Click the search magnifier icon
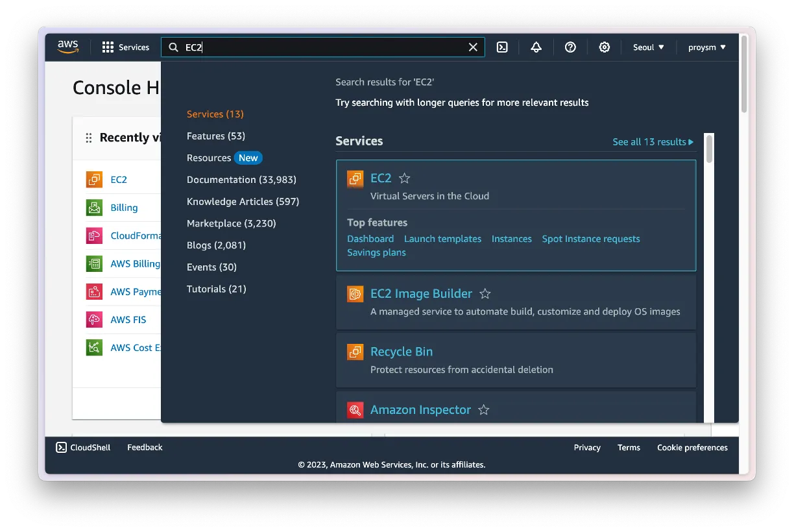 173,47
